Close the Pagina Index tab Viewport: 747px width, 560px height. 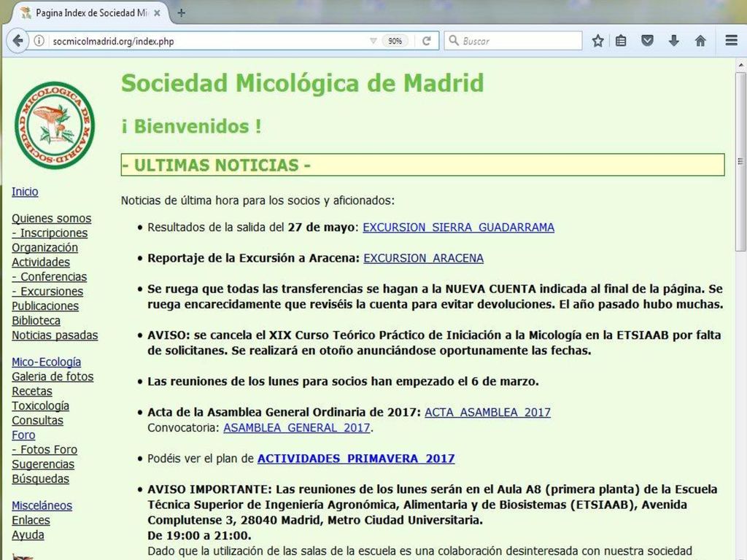tap(157, 13)
